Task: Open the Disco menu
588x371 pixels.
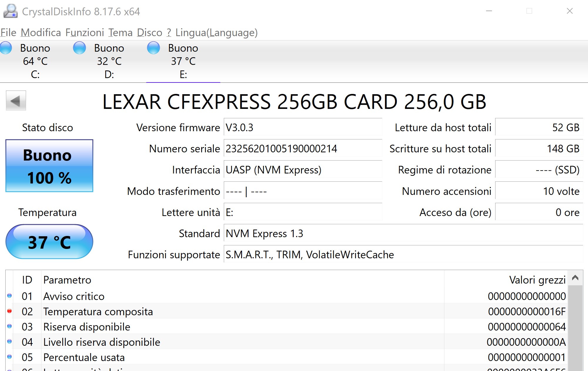Action: [x=149, y=33]
